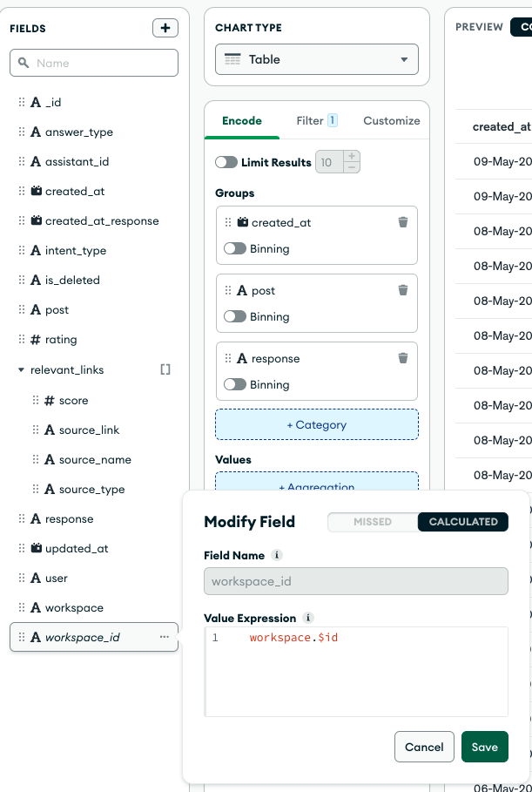Image resolution: width=532 pixels, height=792 pixels.
Task: Click the add field plus button
Action: [165, 28]
